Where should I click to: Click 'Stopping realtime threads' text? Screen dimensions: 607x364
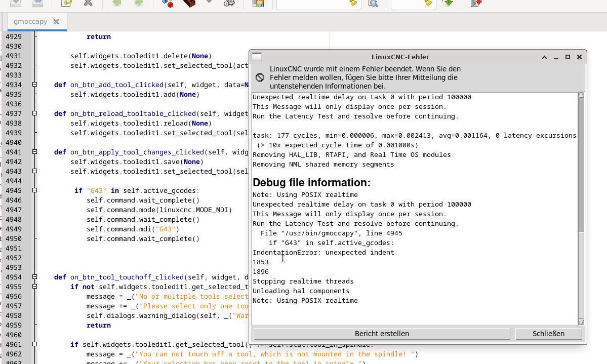click(x=303, y=281)
